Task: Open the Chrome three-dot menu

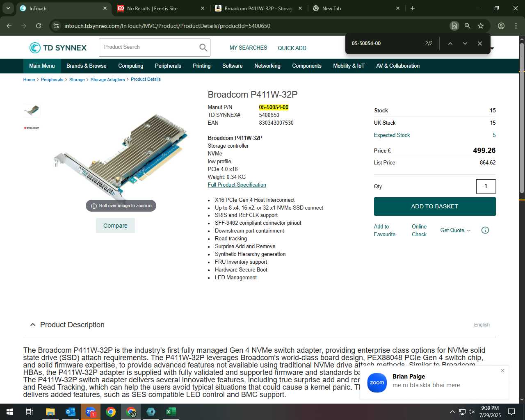Action: (516, 26)
